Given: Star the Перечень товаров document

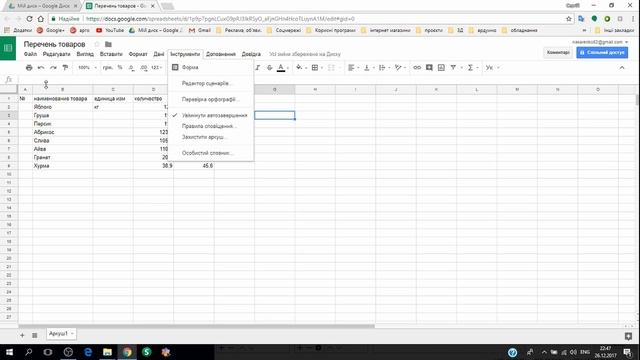Looking at the screenshot, I should 97,44.
